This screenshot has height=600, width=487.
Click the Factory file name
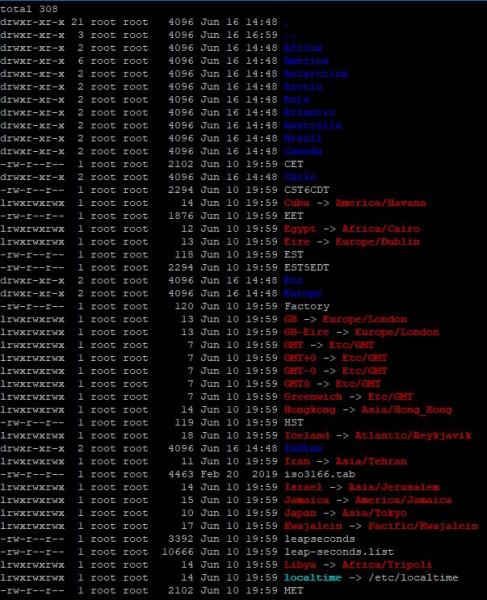point(306,307)
